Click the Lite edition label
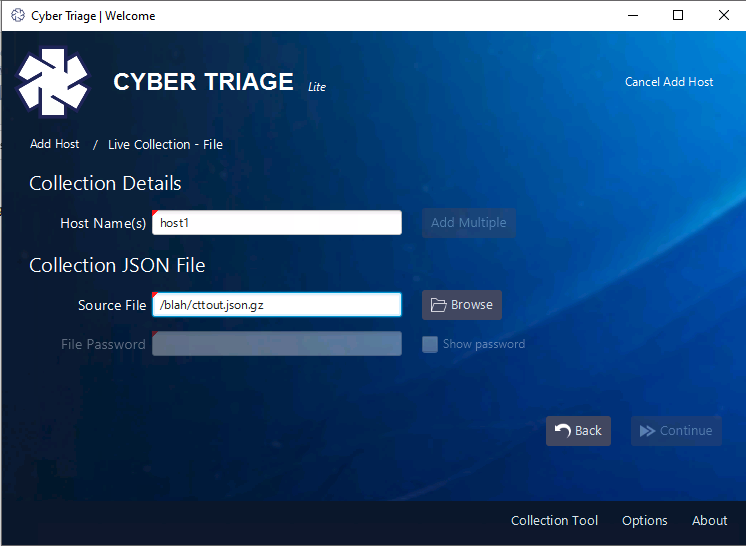The image size is (746, 546). tap(317, 87)
